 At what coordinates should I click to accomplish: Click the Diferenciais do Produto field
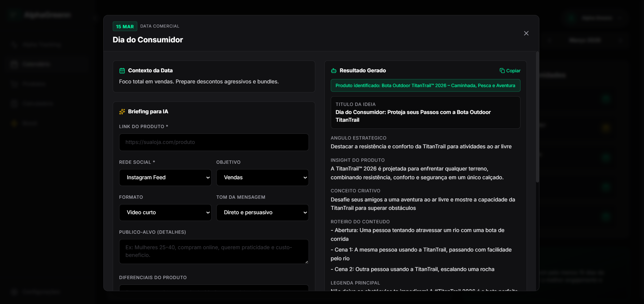tap(214, 288)
